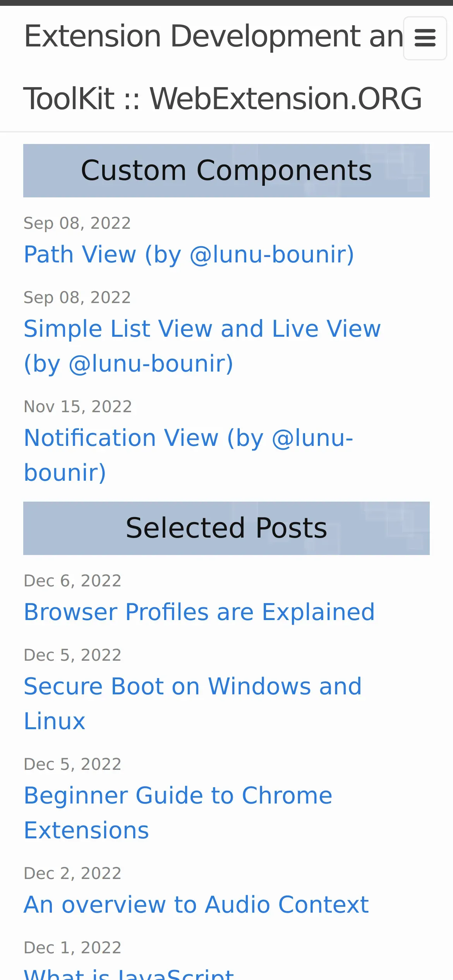Open Secure Boot on Windows and Linux

tap(192, 704)
